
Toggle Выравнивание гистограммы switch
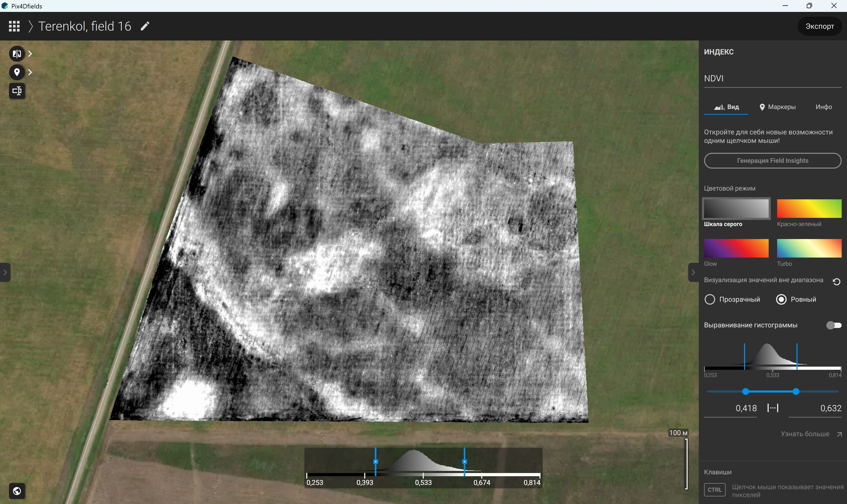[834, 325]
